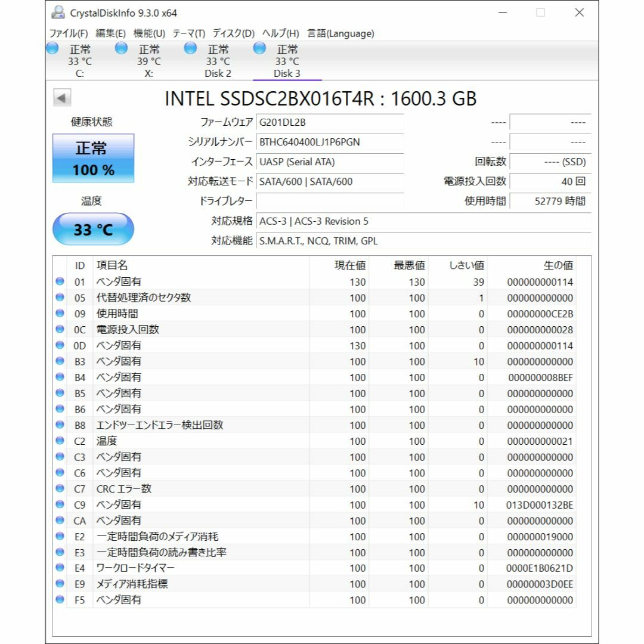Select the メディア消耗指標 row

pyautogui.click(x=315, y=584)
